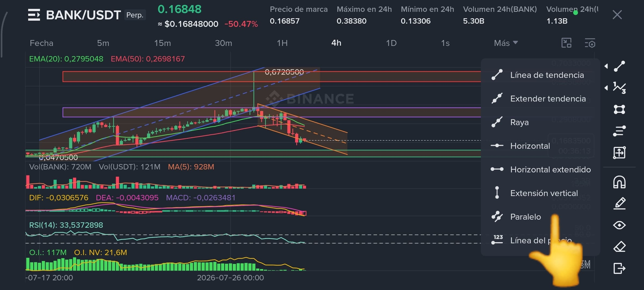Choose Extender tendencia from the menu

click(541, 99)
